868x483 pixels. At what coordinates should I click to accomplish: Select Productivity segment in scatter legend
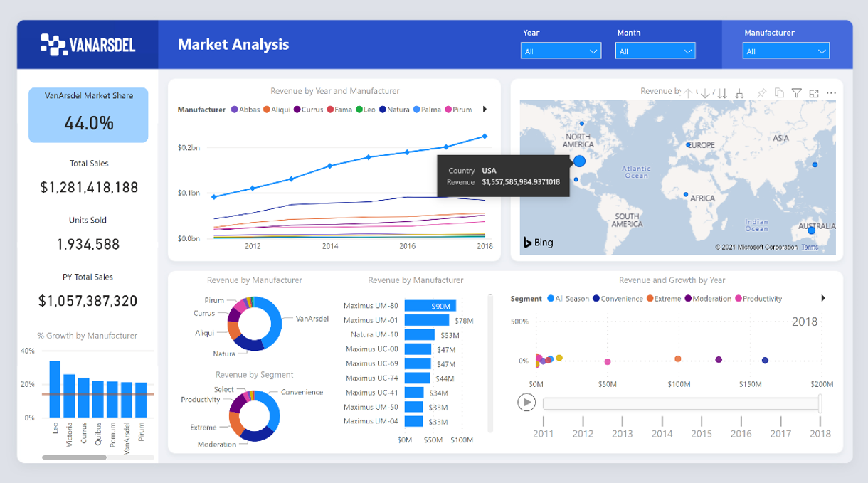[x=758, y=299]
